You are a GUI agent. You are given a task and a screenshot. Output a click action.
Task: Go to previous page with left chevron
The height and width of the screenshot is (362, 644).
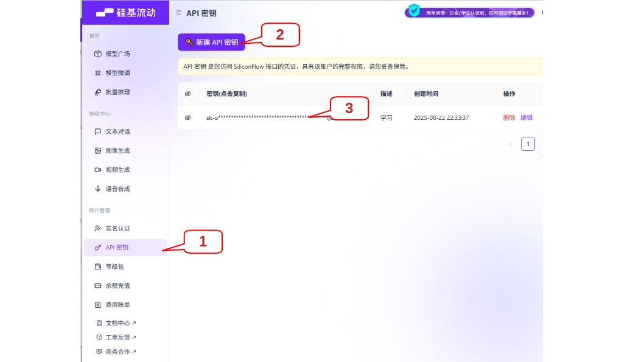click(x=510, y=145)
